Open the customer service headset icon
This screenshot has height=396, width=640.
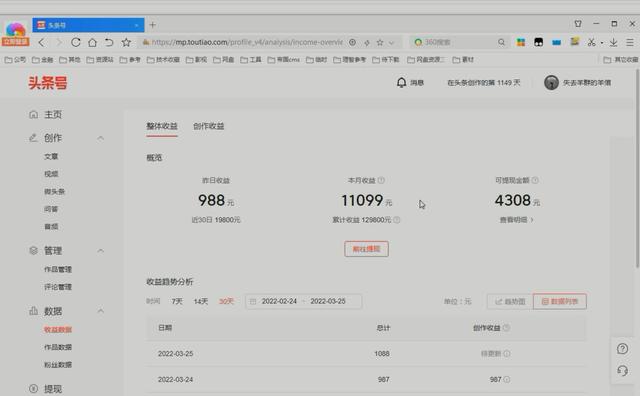622,370
